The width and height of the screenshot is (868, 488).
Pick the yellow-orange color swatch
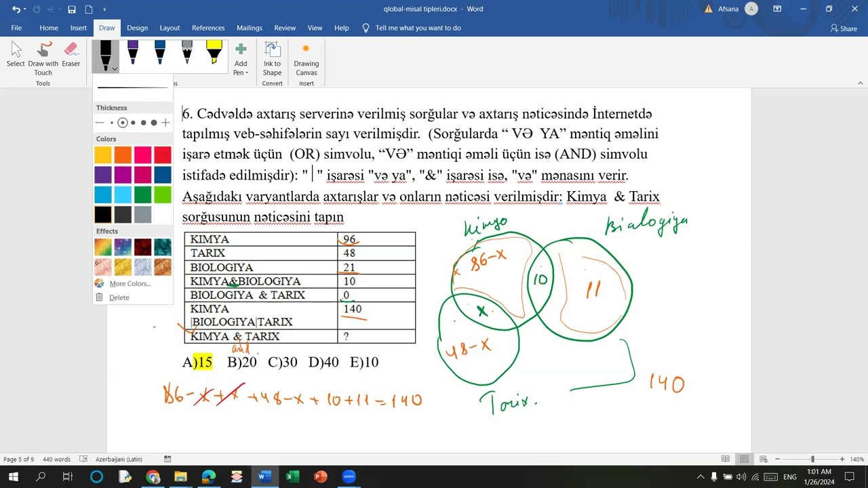point(103,155)
